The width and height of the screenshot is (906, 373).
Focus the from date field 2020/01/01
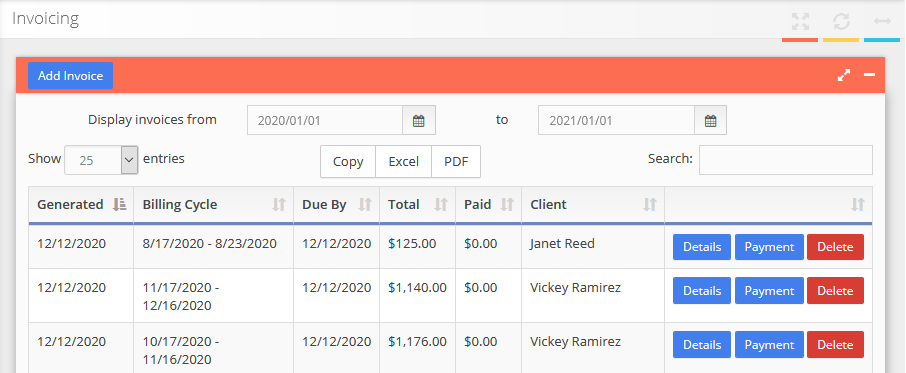325,121
